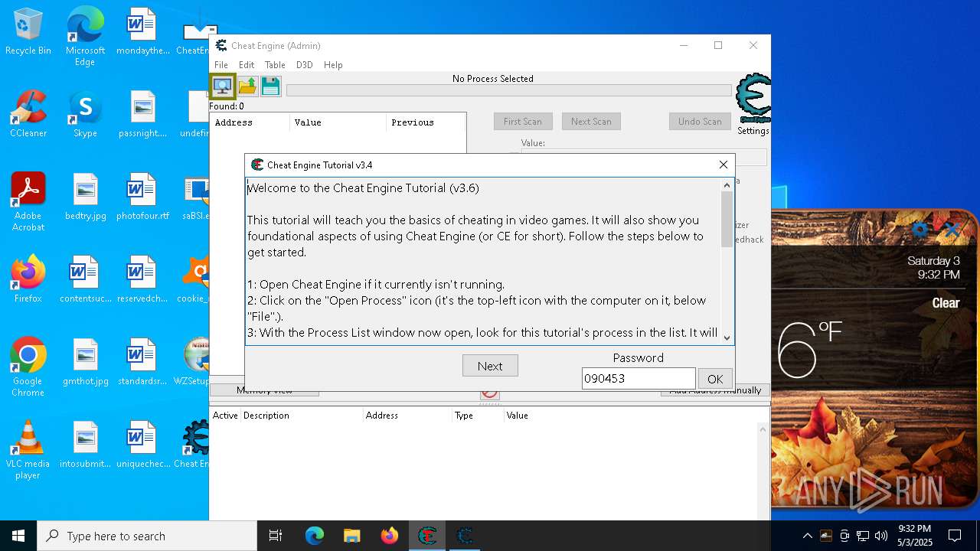
Task: Select the Firefox desktop shortcut
Action: (28, 279)
